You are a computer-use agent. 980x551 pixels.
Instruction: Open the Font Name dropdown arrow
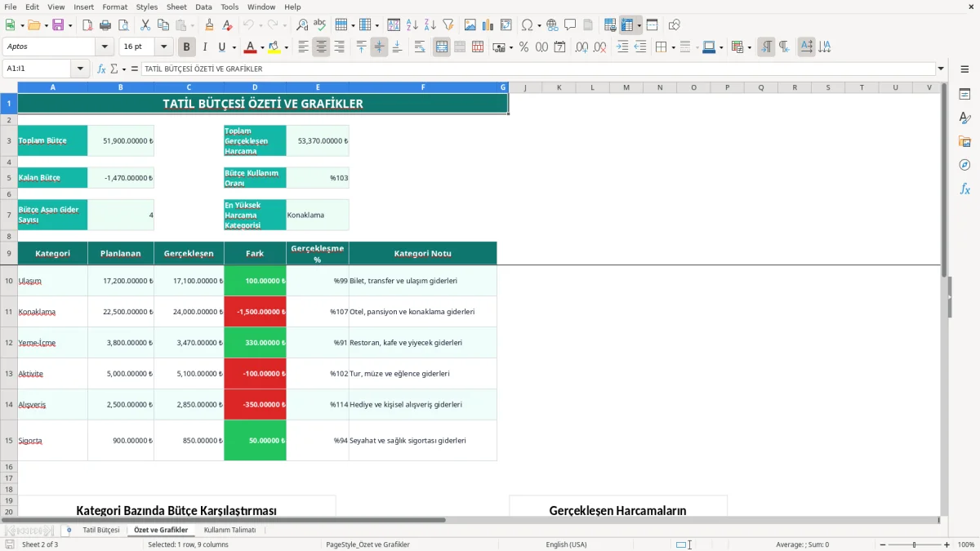(104, 47)
